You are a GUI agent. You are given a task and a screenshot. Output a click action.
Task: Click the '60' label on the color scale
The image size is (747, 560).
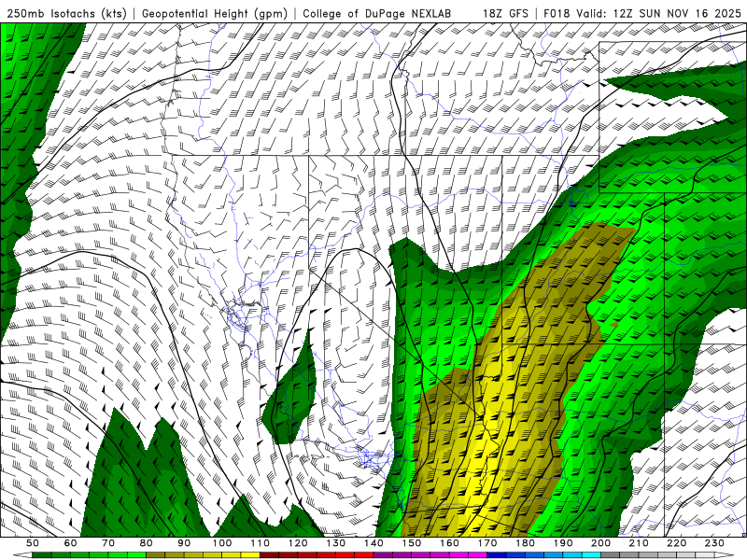point(70,543)
